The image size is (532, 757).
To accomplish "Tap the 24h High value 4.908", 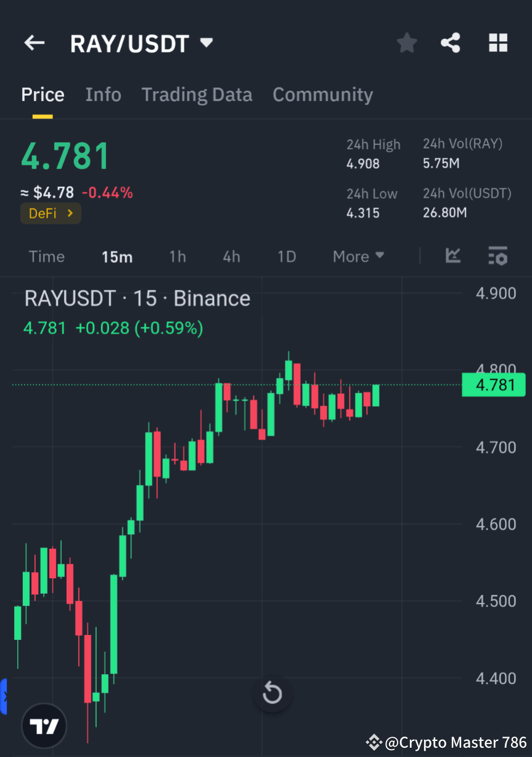I will 363,163.
